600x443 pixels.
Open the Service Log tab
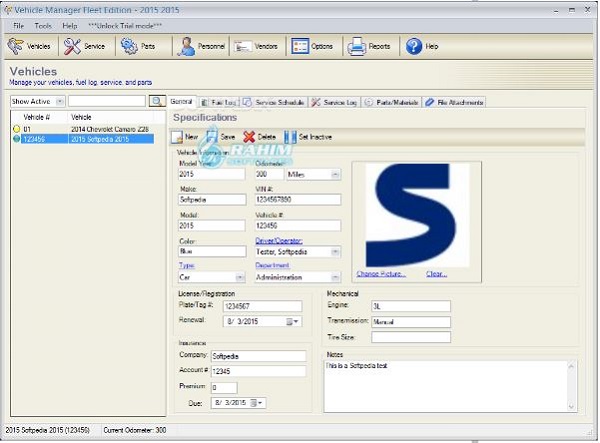(x=334, y=102)
